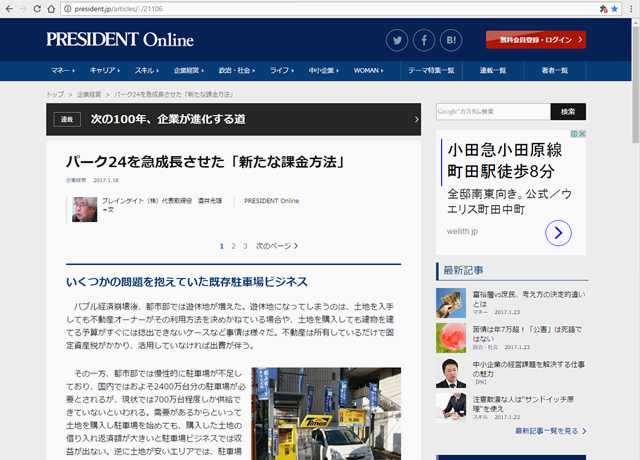This screenshot has height=460, width=640.
Task: Click the translate icon in address bar
Action: [602, 8]
